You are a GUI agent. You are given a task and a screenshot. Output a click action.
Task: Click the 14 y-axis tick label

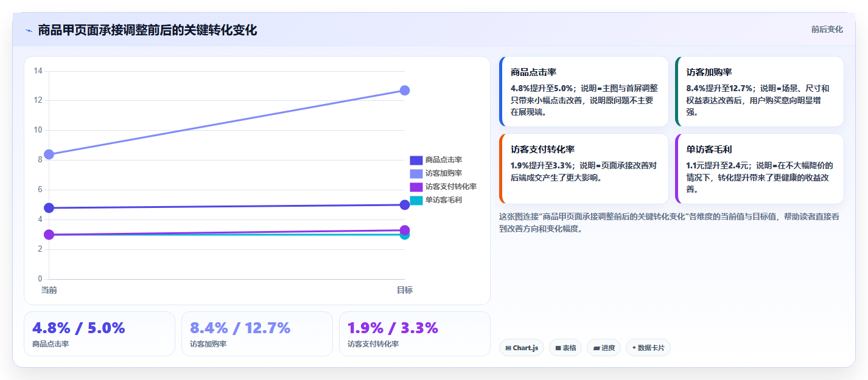coord(38,71)
